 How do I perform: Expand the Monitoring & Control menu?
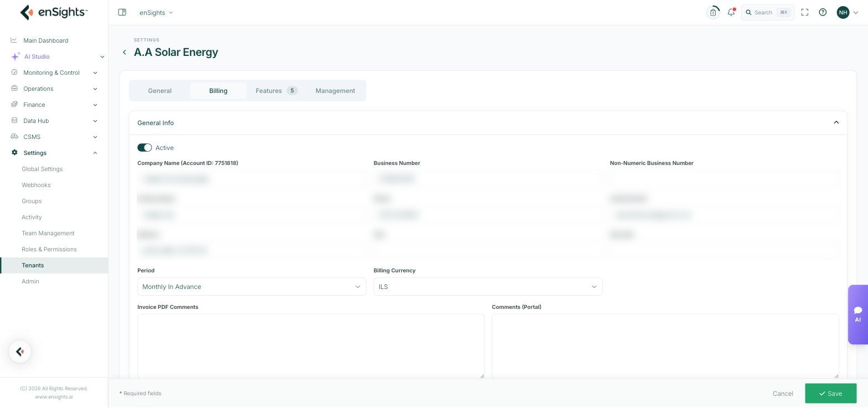(95, 73)
